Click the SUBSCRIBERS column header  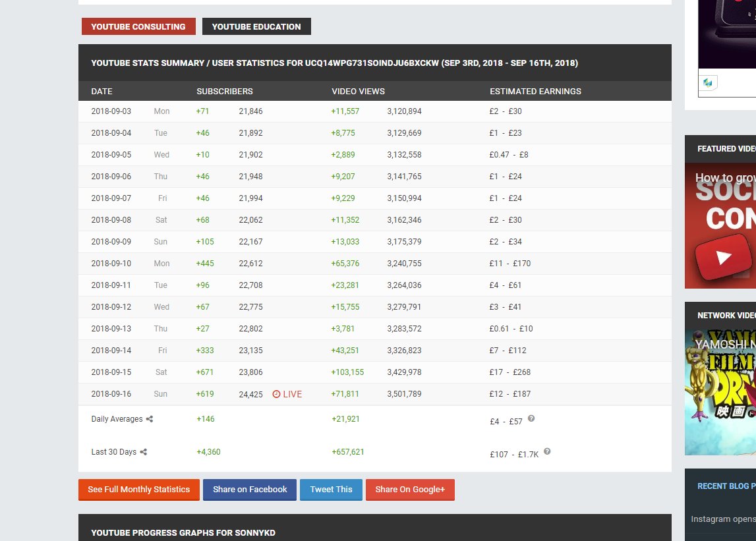pyautogui.click(x=224, y=91)
